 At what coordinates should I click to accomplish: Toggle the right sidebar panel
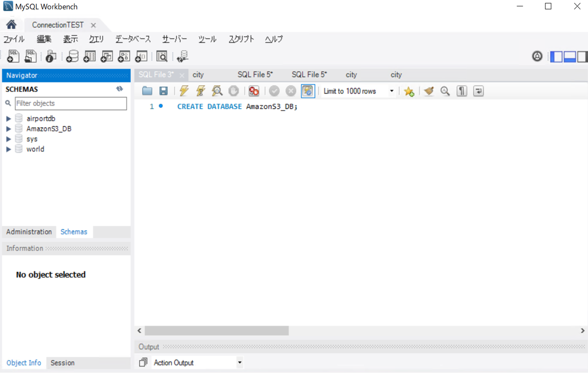point(582,57)
